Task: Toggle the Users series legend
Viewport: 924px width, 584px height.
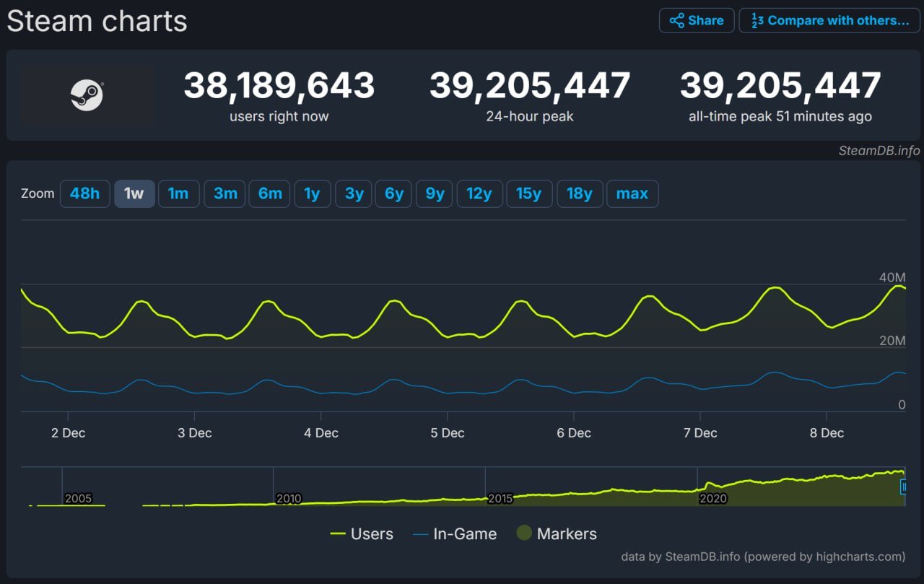Action: point(362,534)
